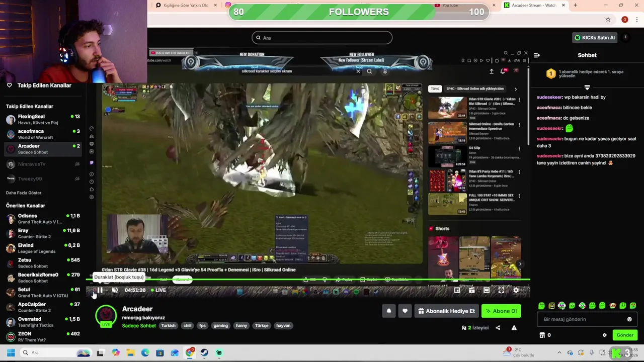Open Elwind League of Legends channel
The height and width of the screenshot is (362, 644).
coord(43,248)
